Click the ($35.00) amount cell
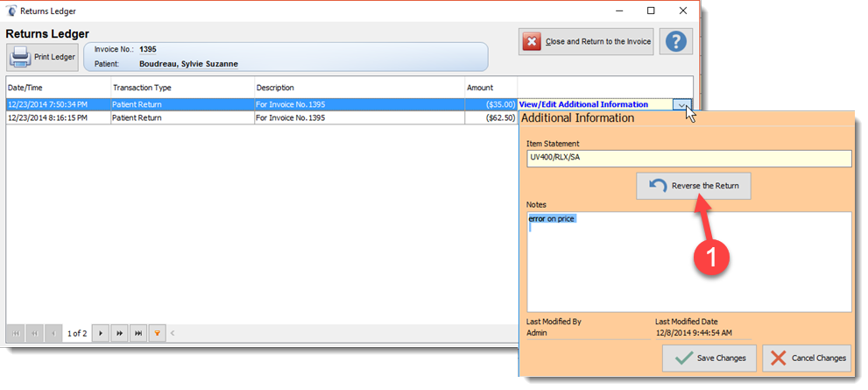 (491, 104)
